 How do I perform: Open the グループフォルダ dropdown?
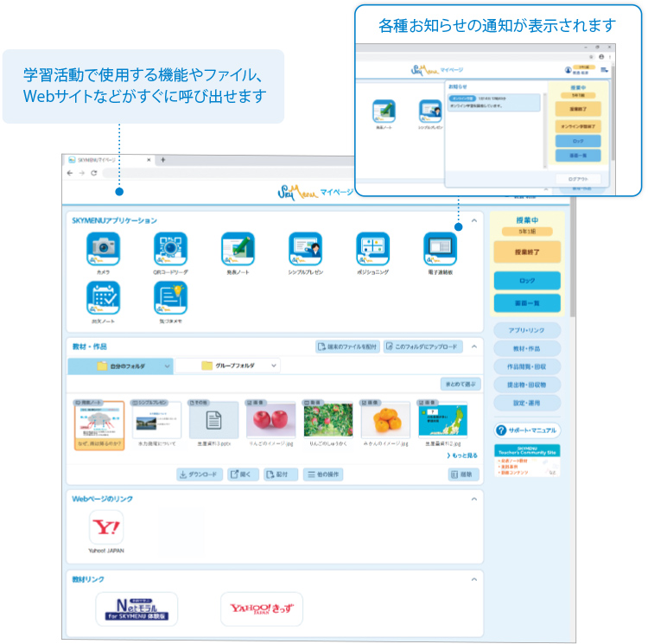click(228, 366)
